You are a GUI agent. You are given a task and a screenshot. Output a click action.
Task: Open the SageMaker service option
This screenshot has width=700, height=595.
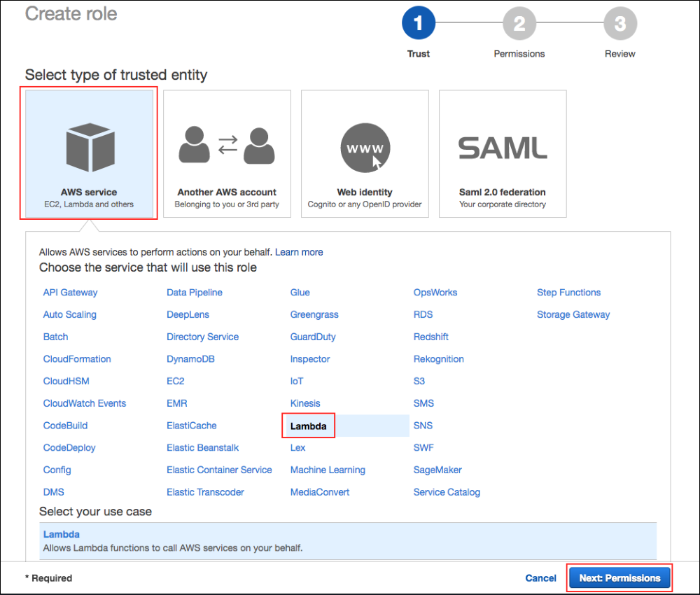click(437, 470)
